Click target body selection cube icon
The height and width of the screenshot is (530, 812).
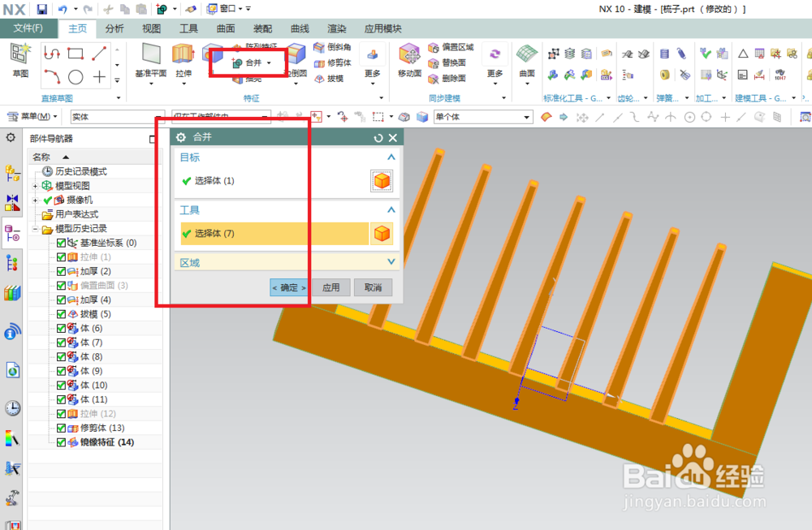coord(382,181)
